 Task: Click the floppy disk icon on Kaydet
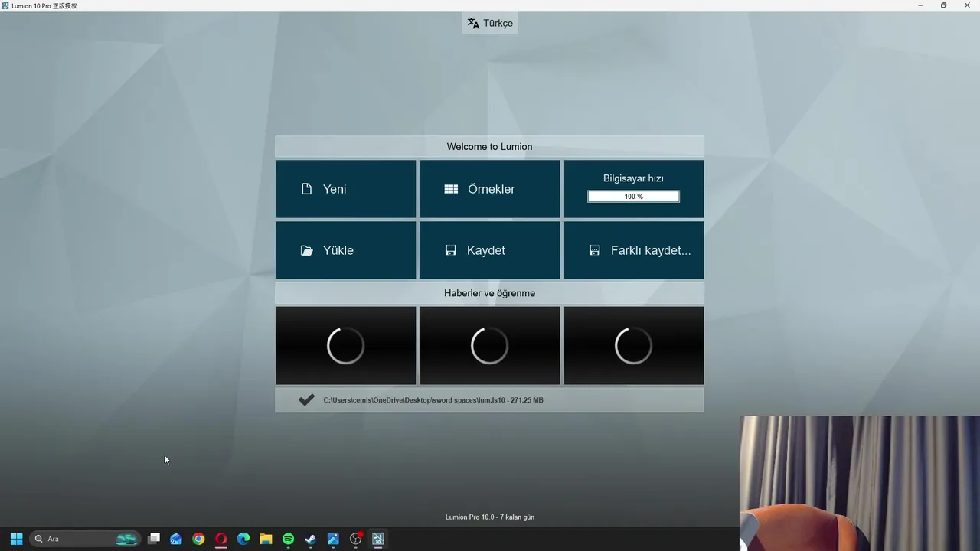[451, 250]
